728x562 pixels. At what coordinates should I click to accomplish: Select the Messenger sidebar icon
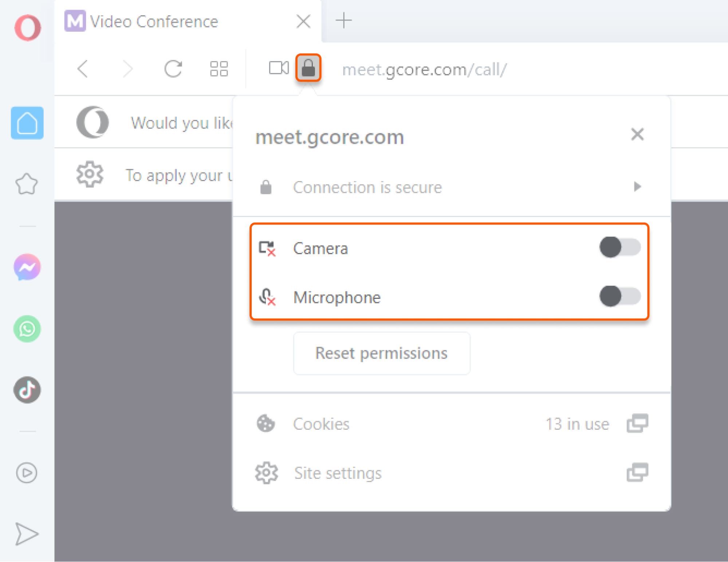(27, 267)
